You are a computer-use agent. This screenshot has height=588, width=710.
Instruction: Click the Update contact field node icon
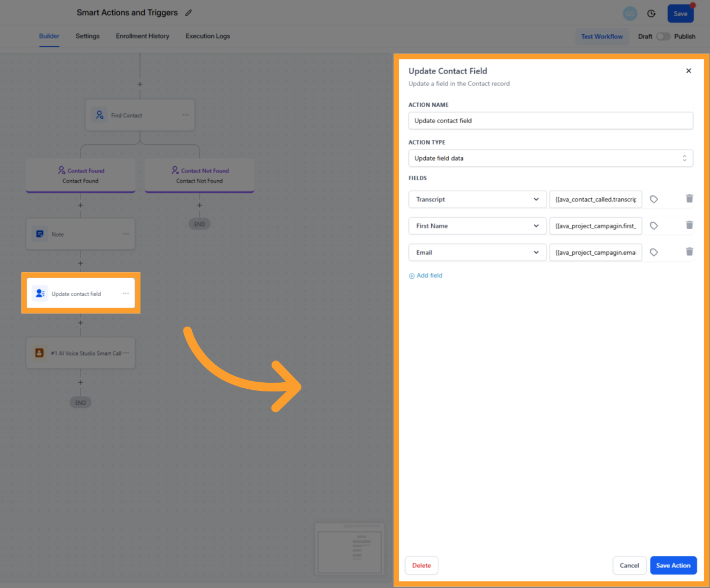coord(40,293)
